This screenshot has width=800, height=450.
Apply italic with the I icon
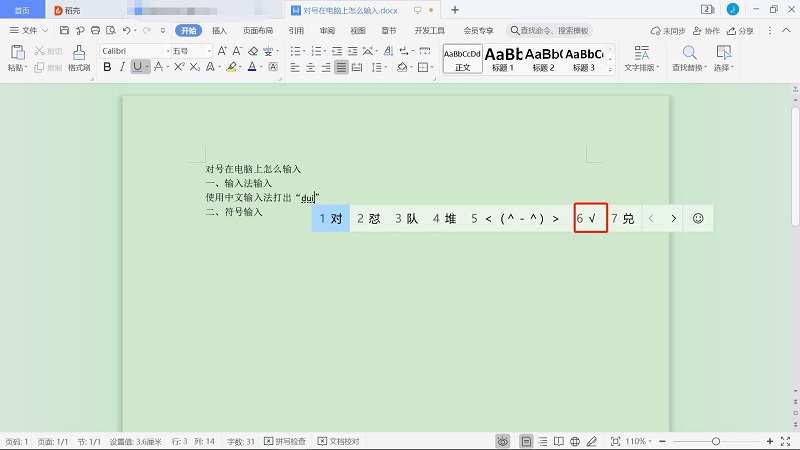point(122,67)
